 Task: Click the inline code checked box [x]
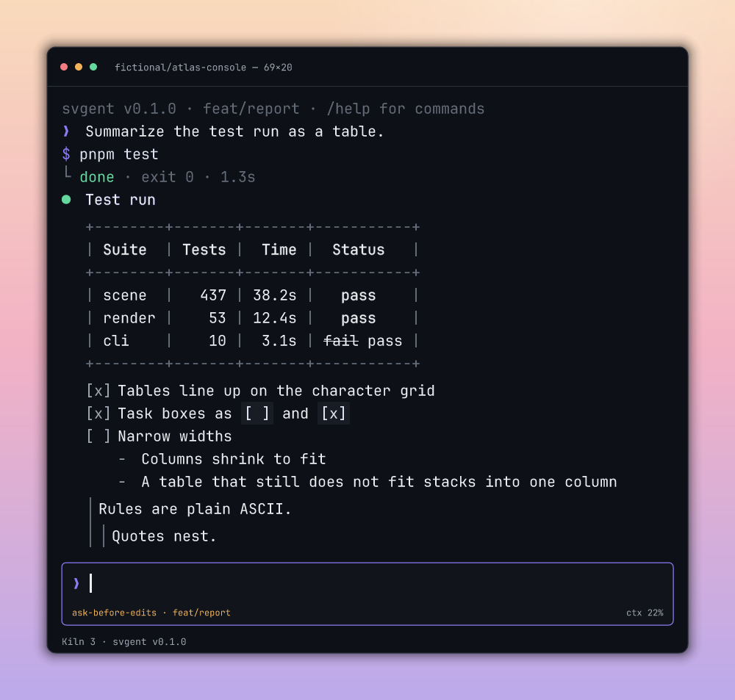point(333,414)
